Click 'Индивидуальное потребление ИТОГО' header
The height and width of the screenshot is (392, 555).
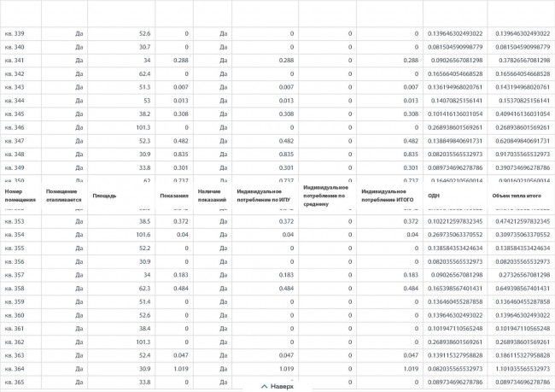coord(388,196)
